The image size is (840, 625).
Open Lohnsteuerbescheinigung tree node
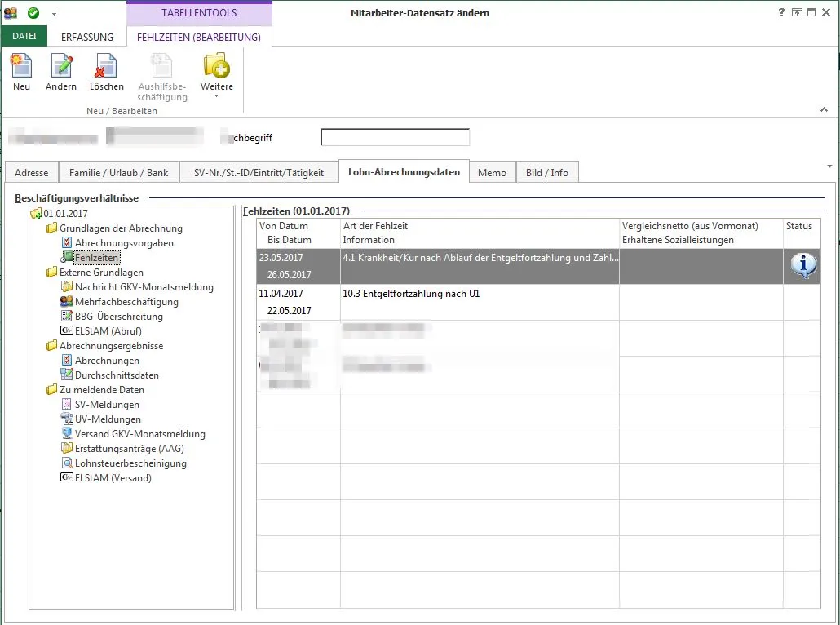click(130, 463)
